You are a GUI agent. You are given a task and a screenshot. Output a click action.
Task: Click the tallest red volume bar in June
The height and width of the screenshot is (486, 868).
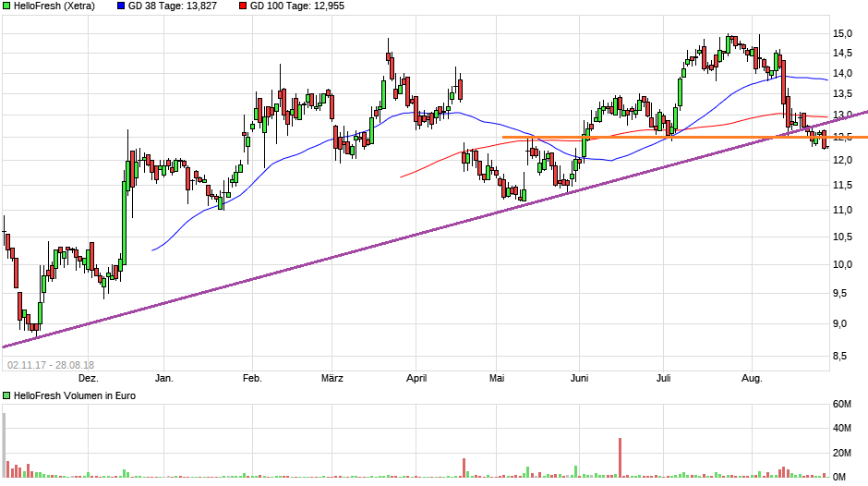(x=621, y=458)
